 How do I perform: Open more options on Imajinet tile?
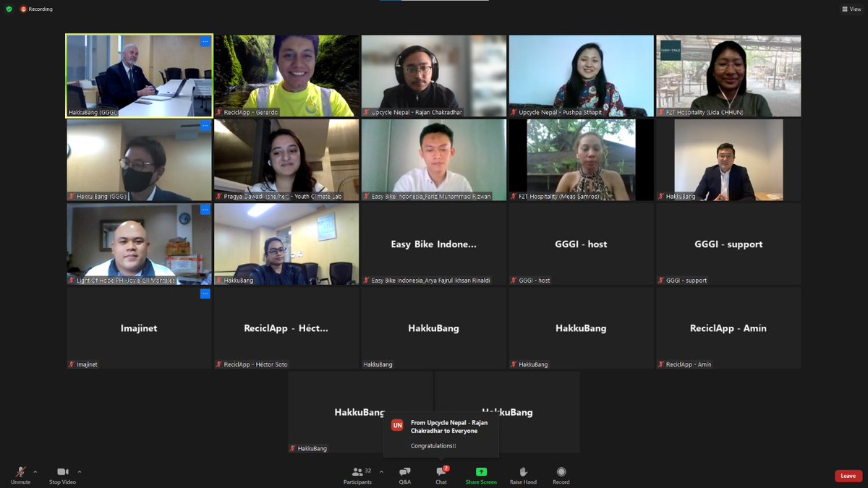point(205,294)
